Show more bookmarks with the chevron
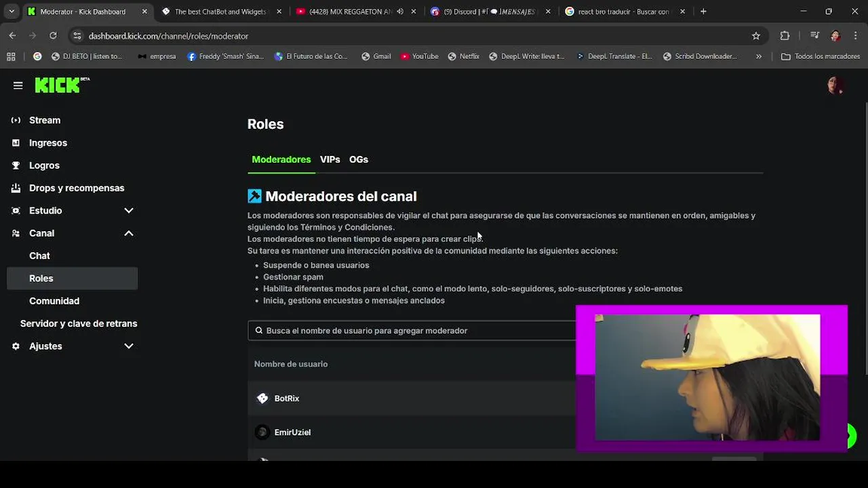 click(x=758, y=56)
